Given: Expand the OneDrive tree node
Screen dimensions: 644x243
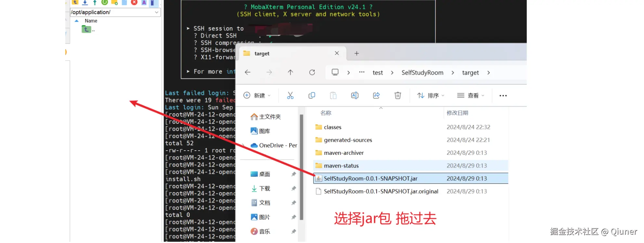Looking at the screenshot, I should point(243,145).
